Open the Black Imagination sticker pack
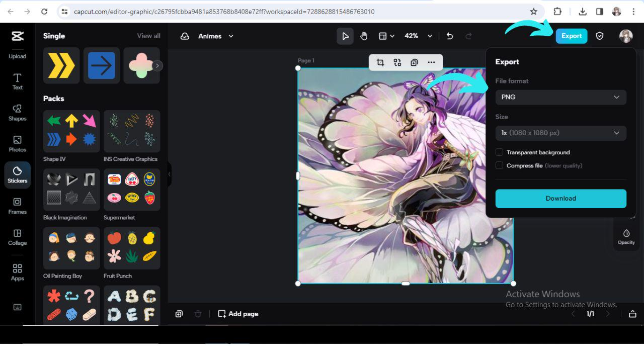 tap(71, 190)
